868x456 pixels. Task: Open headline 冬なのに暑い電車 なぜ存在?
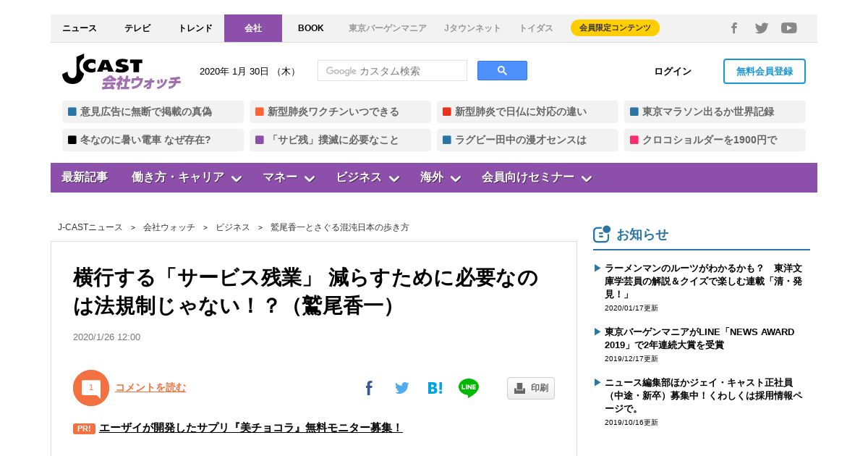point(153,140)
